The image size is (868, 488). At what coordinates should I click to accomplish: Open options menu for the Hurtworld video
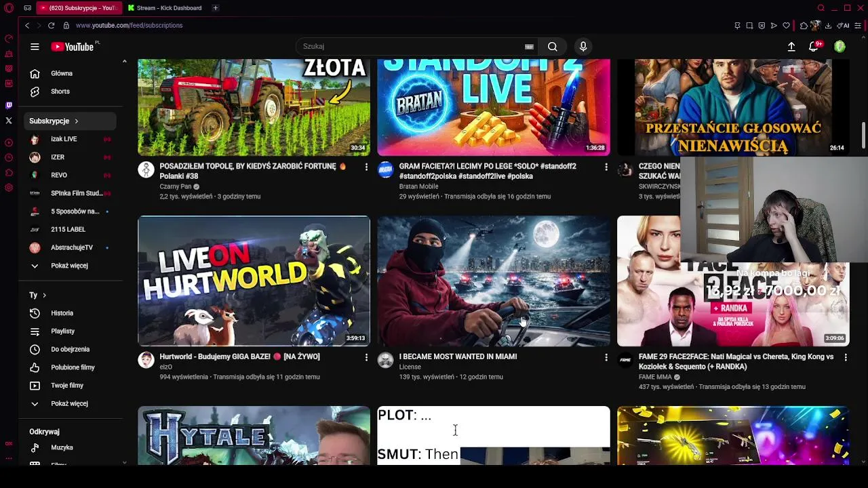(x=366, y=357)
